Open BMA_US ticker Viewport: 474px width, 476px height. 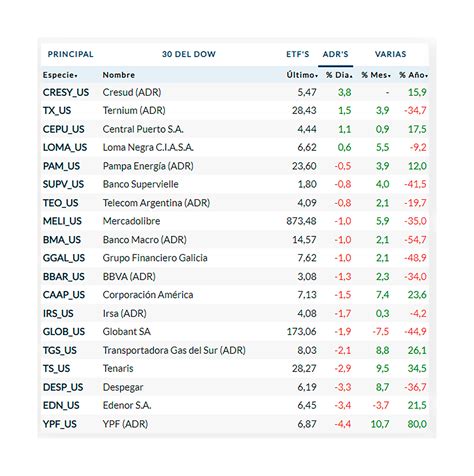(62, 240)
